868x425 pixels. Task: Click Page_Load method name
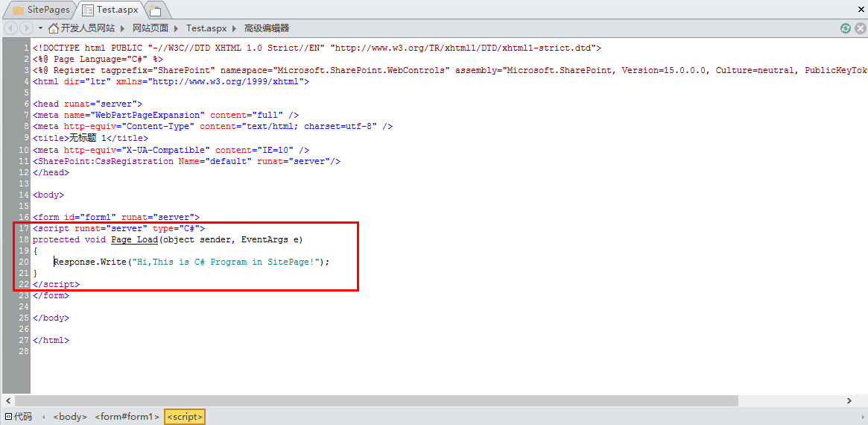[135, 240]
